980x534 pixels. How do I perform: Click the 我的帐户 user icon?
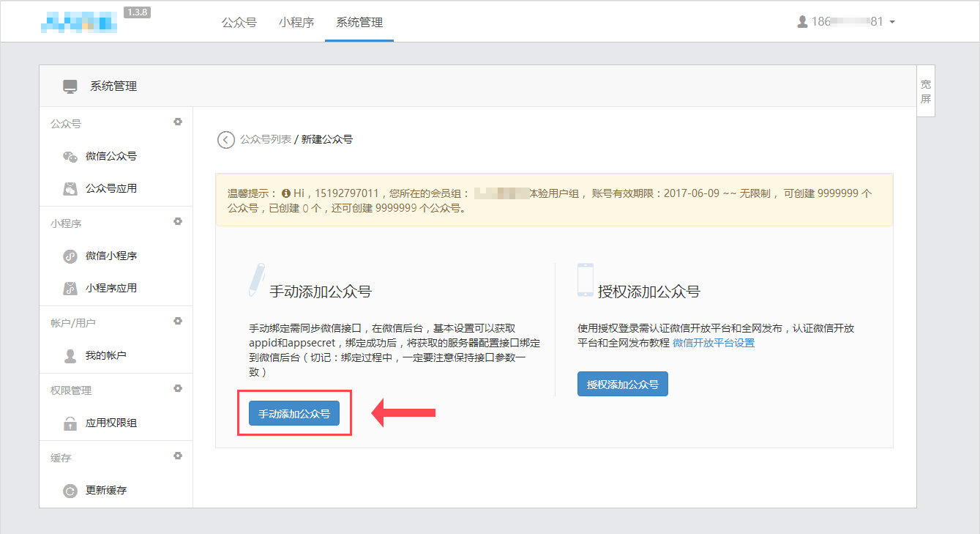pos(70,355)
